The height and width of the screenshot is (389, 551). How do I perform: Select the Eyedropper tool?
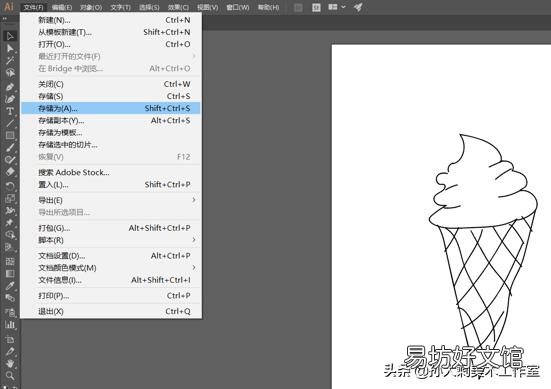click(10, 286)
